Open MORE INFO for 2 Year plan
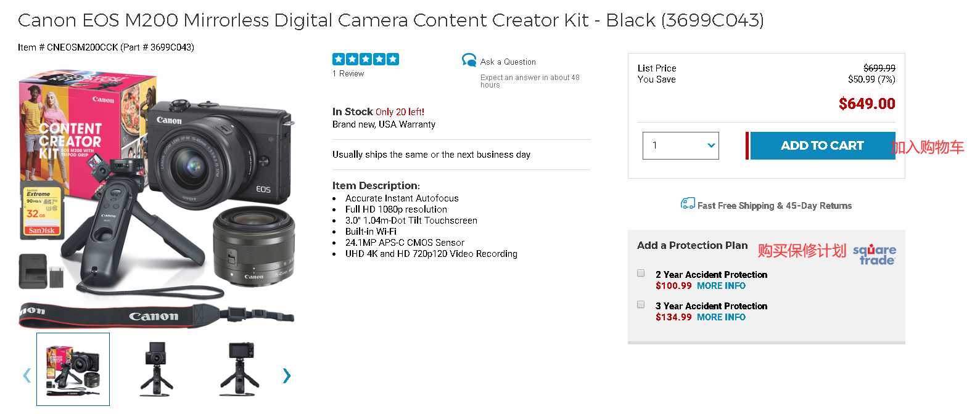980x414 pixels. click(721, 286)
